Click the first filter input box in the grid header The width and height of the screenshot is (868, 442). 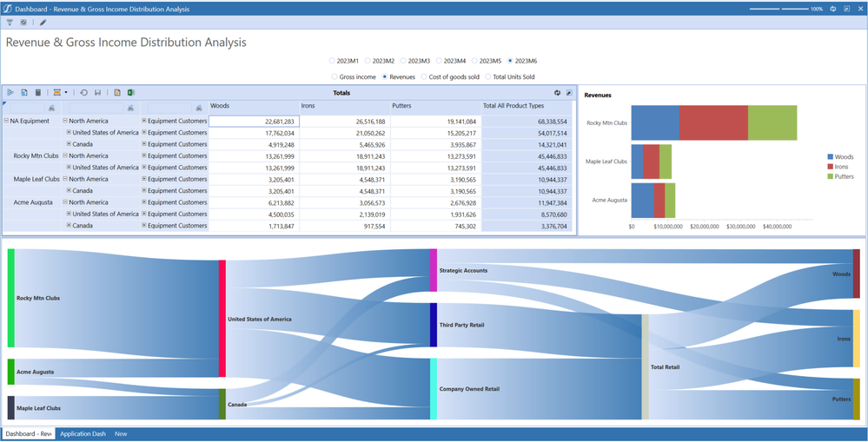pos(27,109)
